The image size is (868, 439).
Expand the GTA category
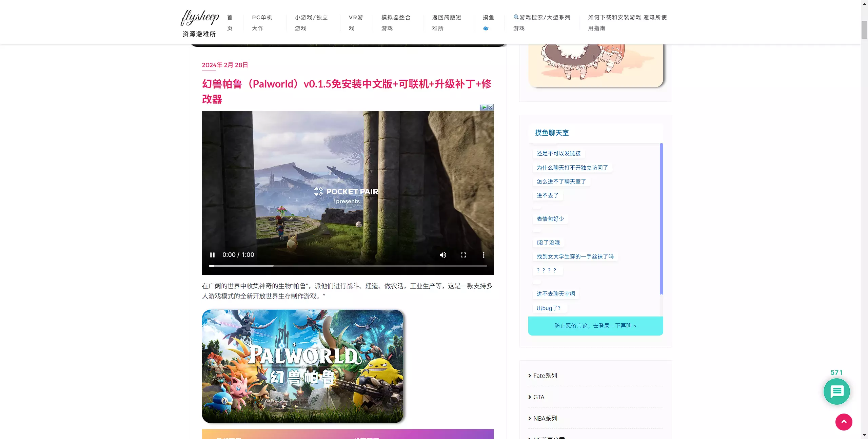538,397
